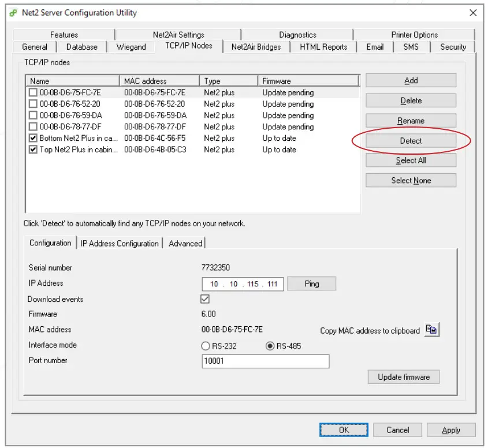The image size is (488, 448).
Task: Open the Net2Air Settings tab
Action: click(178, 35)
